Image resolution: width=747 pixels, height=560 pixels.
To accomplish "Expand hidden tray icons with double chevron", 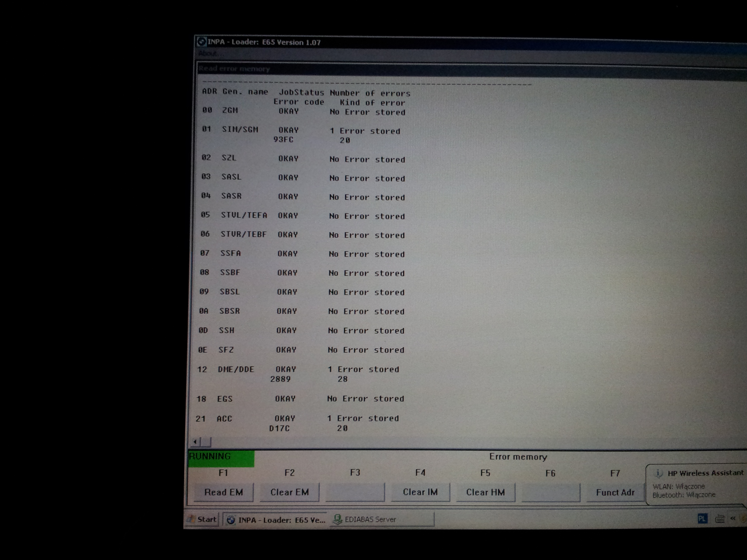I will [x=733, y=518].
